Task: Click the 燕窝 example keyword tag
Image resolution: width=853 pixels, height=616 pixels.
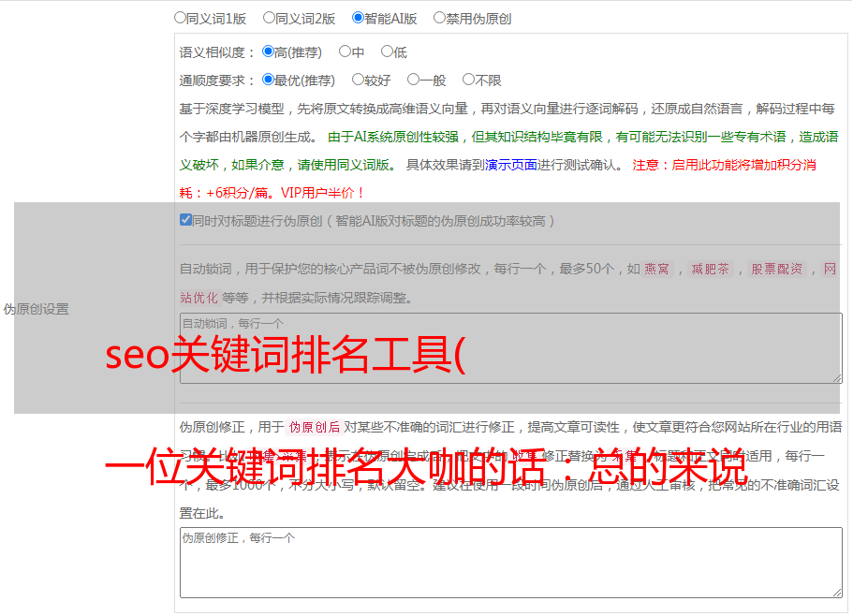Action: pyautogui.click(x=656, y=269)
